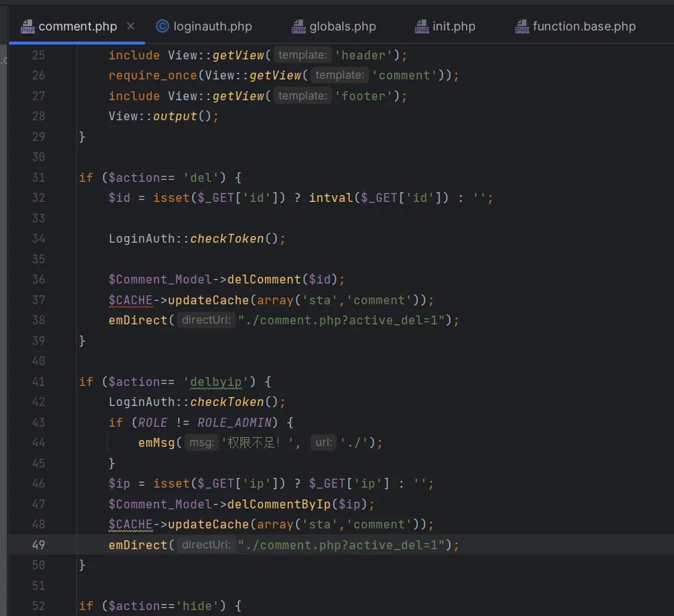674x616 pixels.
Task: Click the class icon on loginauth.php tab
Action: [x=163, y=26]
